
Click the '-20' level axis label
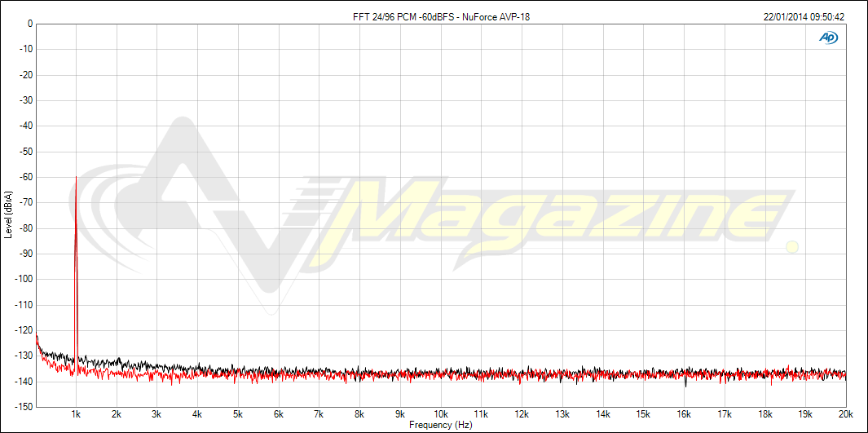tap(26, 75)
